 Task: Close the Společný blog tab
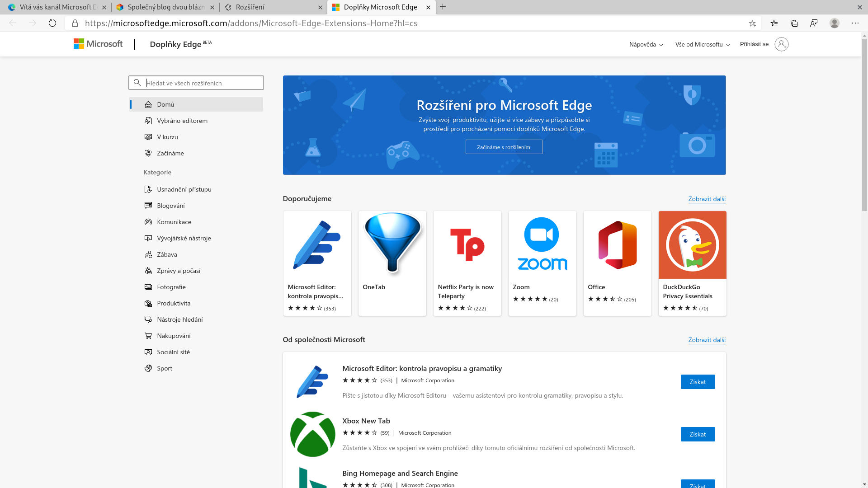point(212,7)
